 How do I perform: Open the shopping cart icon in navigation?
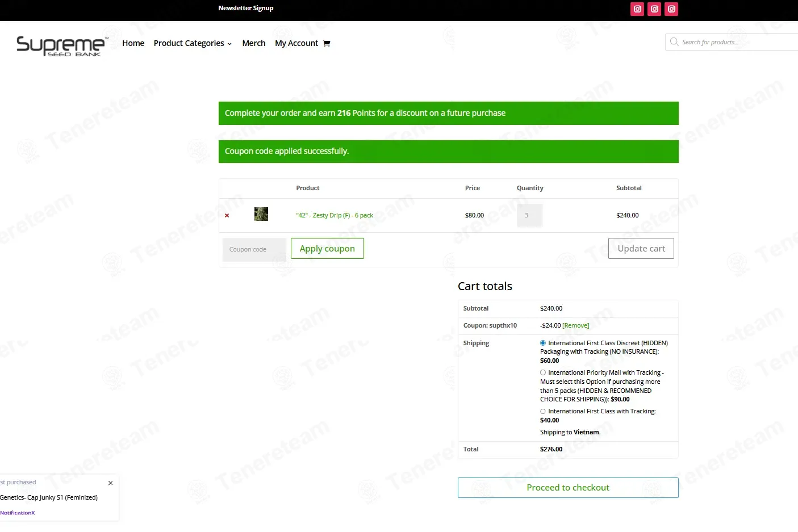(x=327, y=43)
